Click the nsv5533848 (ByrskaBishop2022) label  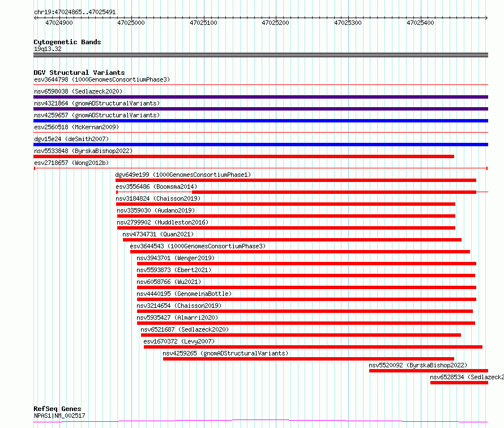pos(83,151)
